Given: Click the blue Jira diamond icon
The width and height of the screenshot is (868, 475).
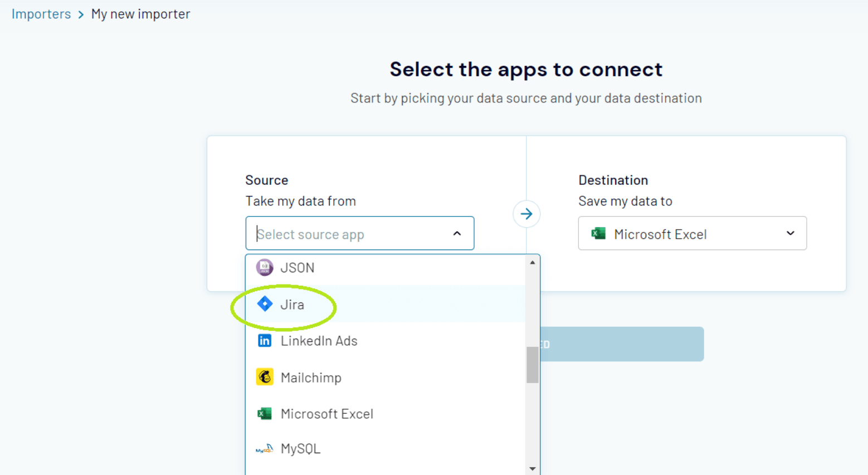Looking at the screenshot, I should pyautogui.click(x=265, y=304).
